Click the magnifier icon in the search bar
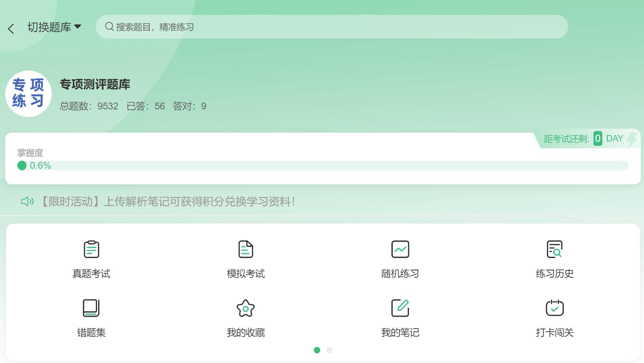The image size is (644, 363). pos(109,27)
